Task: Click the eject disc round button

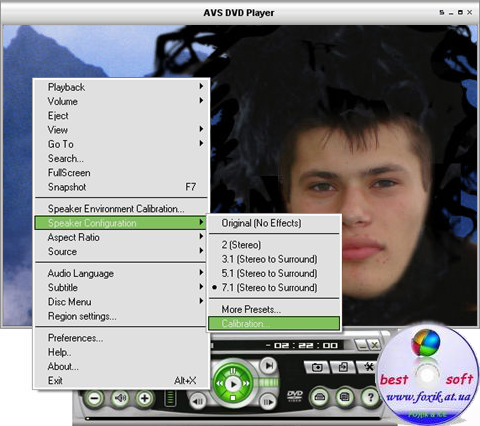Action: click(320, 397)
